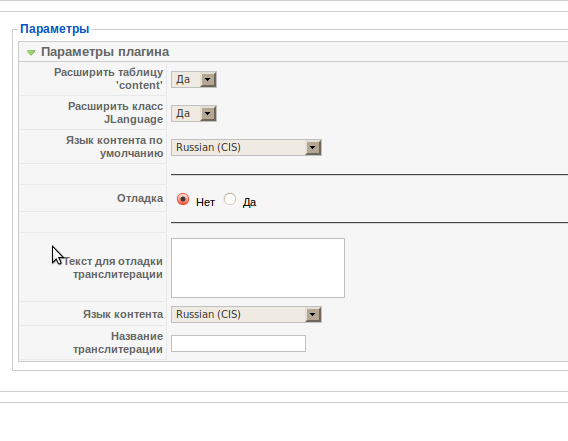Click the Параметры fieldset title
Viewport: 568px width, 441px height.
tap(55, 29)
